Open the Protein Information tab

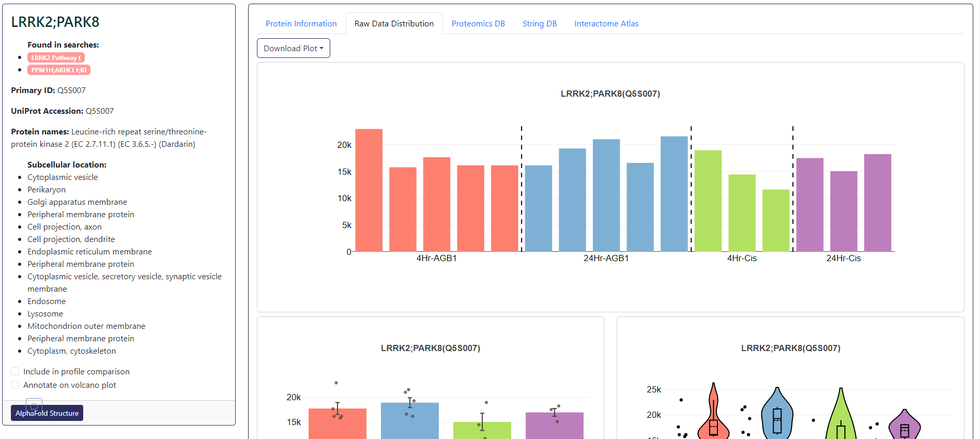pos(301,24)
